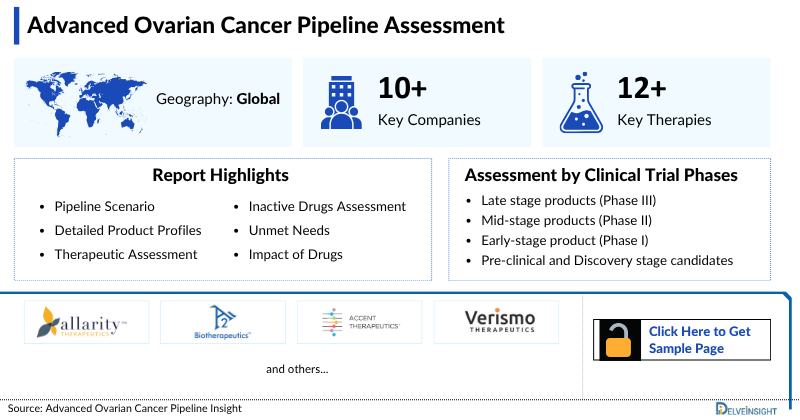This screenshot has height=420, width=800.
Task: Click the DelveInsight logo
Action: tap(746, 409)
